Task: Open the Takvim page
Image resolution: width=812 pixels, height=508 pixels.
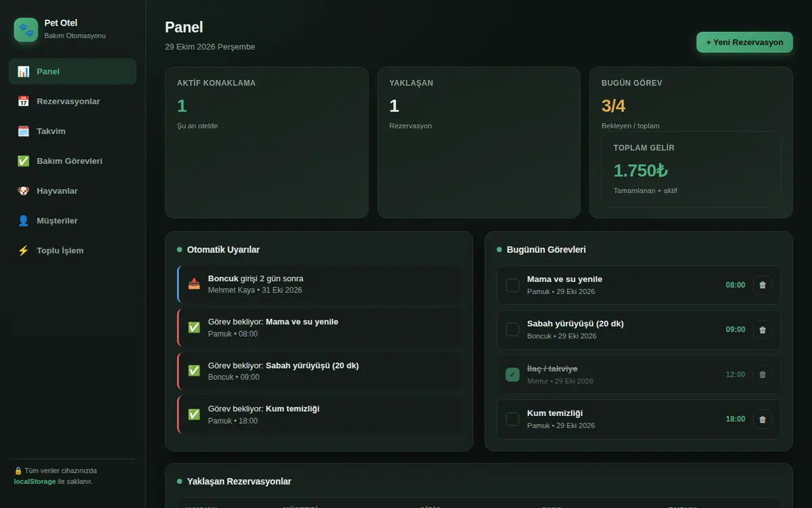Action: pyautogui.click(x=72, y=131)
